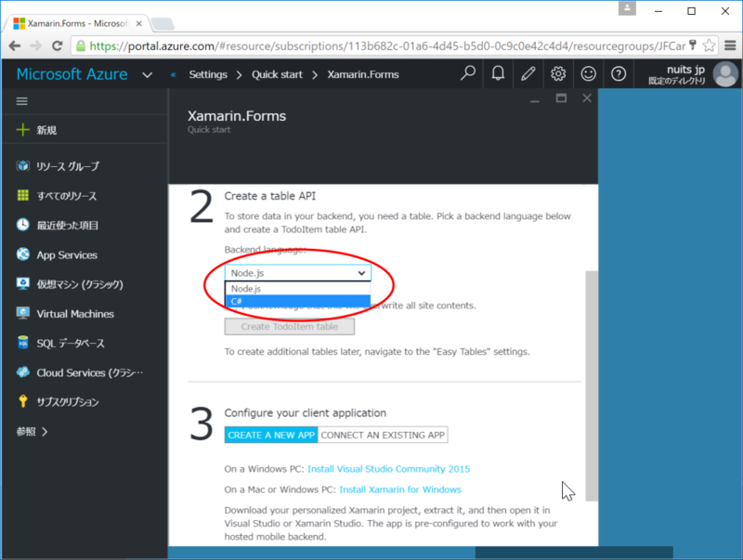
Task: Open a new browser tab
Action: tap(163, 24)
